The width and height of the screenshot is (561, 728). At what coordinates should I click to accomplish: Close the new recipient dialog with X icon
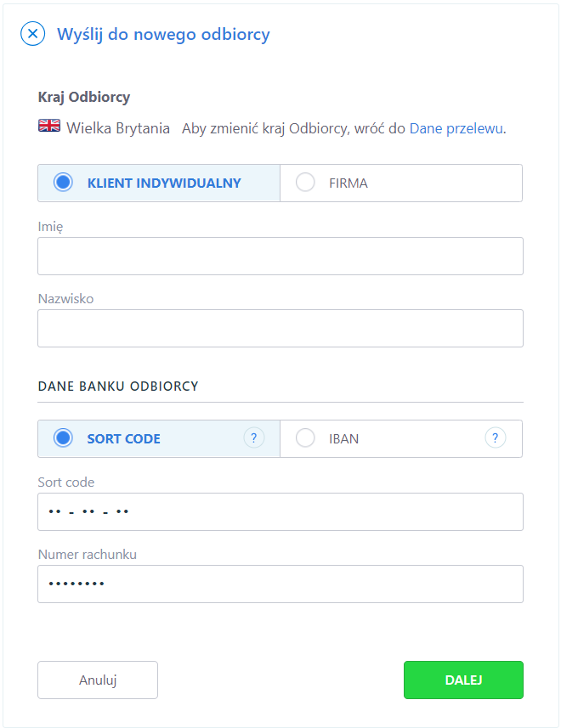coord(33,34)
